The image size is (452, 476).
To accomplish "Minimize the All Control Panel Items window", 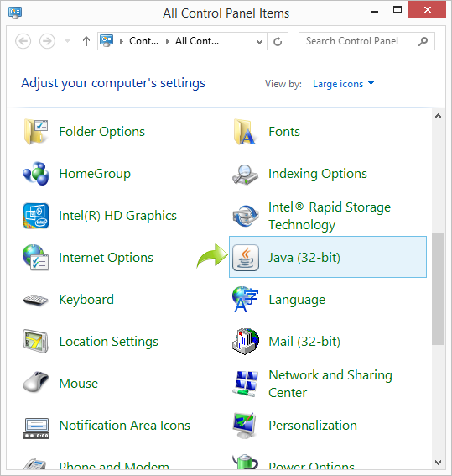I will [375, 11].
